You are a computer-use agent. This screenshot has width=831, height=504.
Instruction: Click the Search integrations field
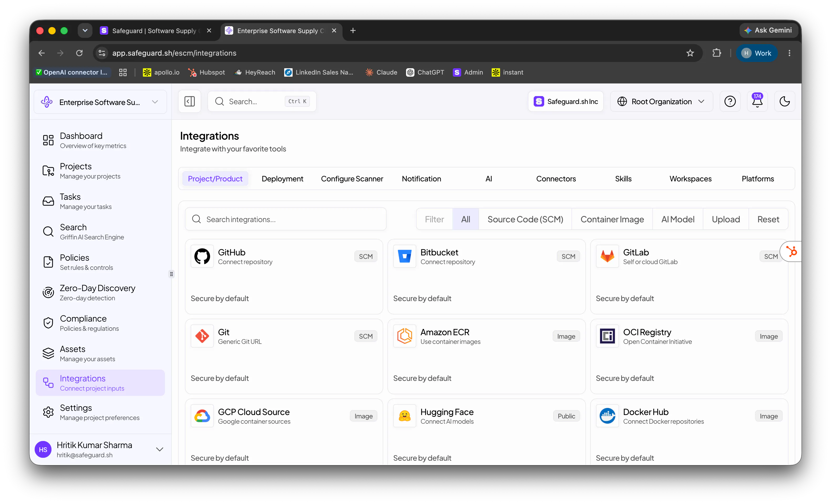pyautogui.click(x=285, y=219)
